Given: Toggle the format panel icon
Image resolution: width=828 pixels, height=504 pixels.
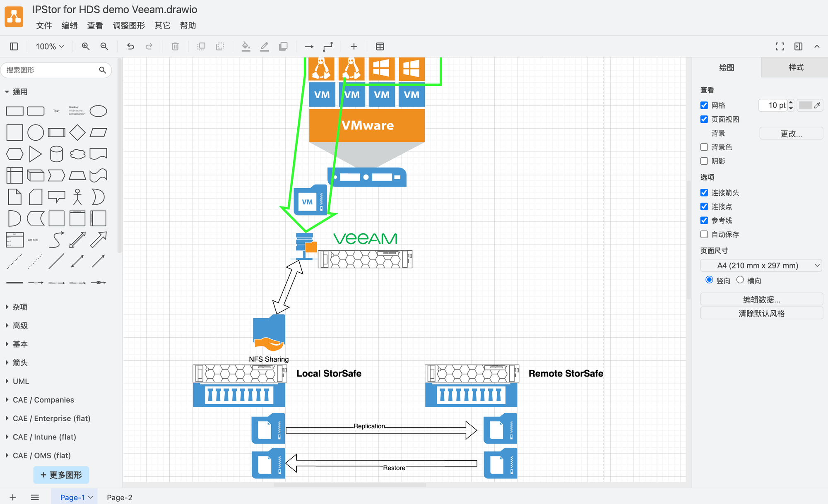Looking at the screenshot, I should [x=798, y=46].
